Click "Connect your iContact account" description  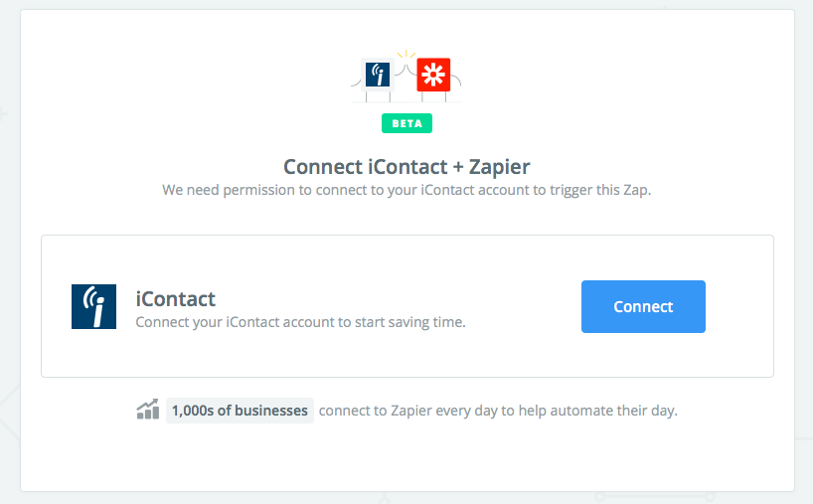point(236,322)
